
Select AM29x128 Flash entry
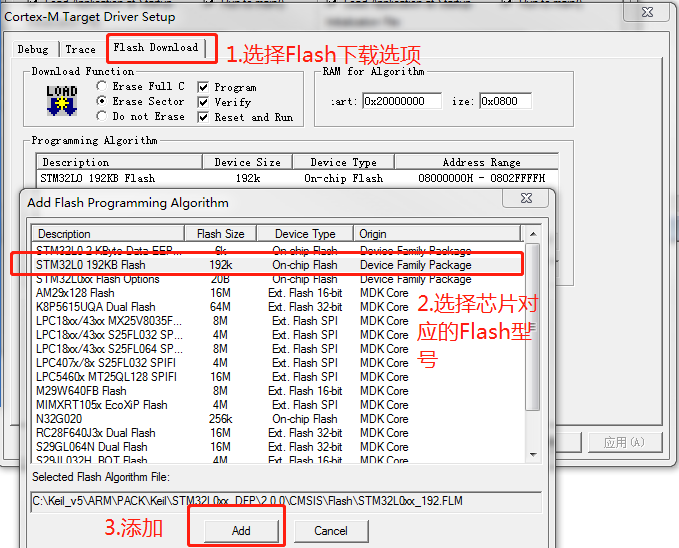coord(277,293)
